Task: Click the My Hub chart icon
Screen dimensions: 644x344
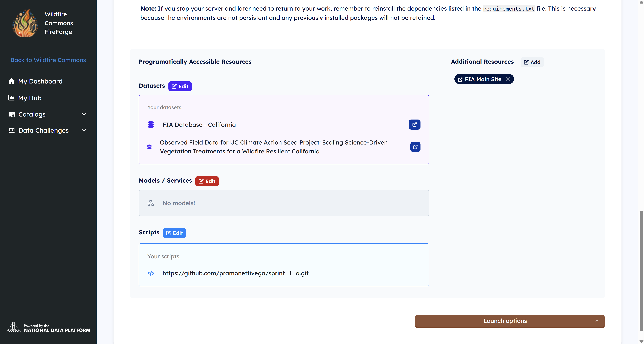Action: (x=11, y=98)
